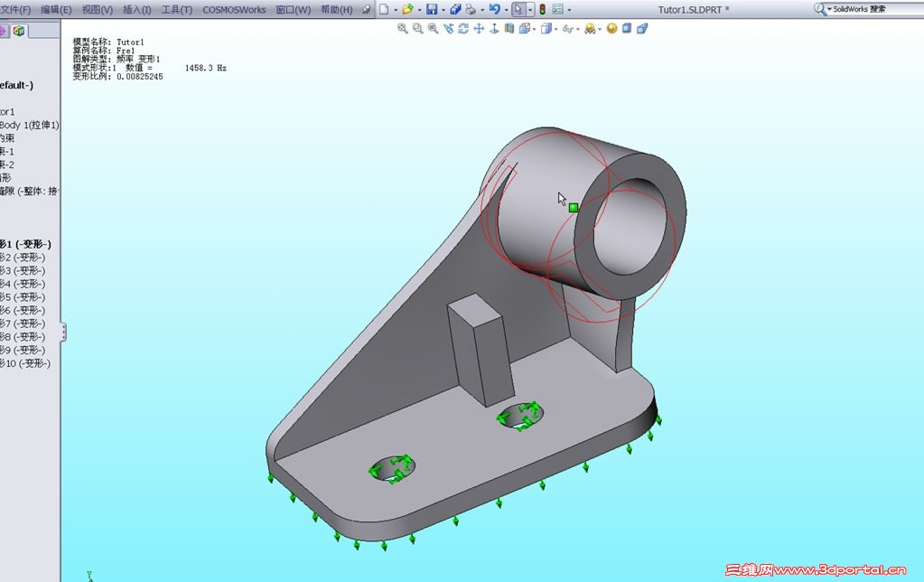This screenshot has height=582, width=924.
Task: Select the 变形4 mode shape plot
Action: click(x=23, y=284)
